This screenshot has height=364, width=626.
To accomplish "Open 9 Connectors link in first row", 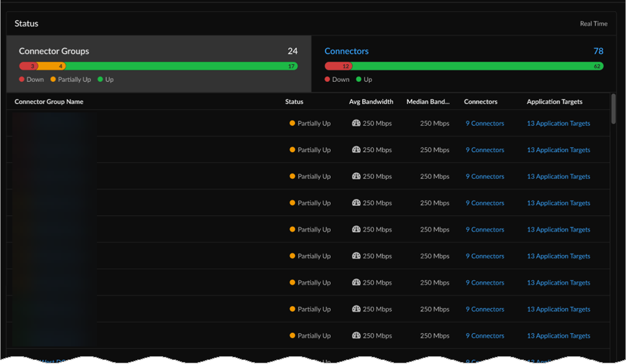I will tap(484, 123).
